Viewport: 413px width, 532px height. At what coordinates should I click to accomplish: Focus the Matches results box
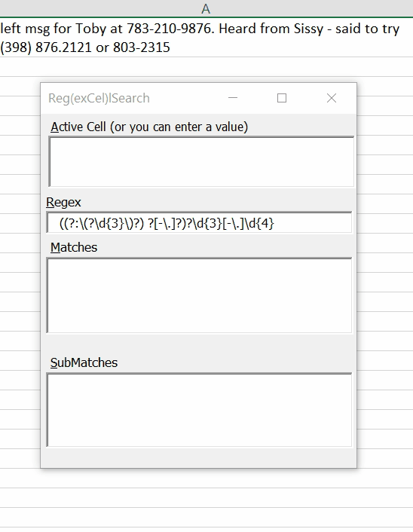pos(199,295)
